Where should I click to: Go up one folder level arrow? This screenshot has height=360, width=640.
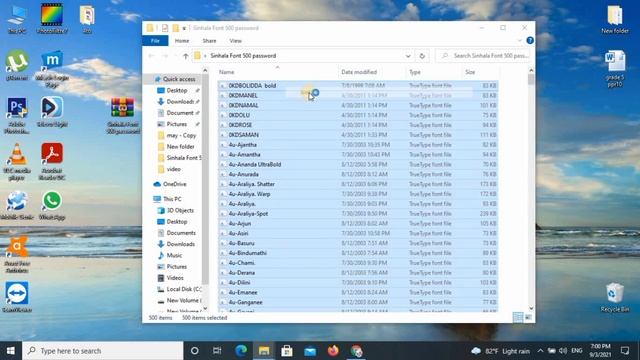point(185,56)
